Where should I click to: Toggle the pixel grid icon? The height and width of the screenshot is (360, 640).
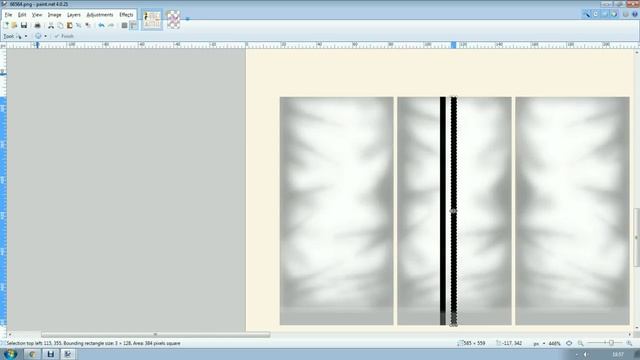pyautogui.click(x=124, y=25)
